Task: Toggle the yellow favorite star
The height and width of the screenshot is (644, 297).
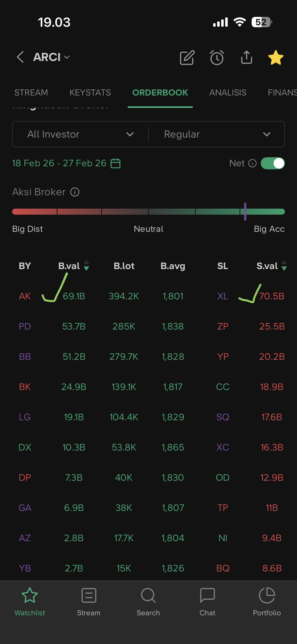Action: pos(276,57)
